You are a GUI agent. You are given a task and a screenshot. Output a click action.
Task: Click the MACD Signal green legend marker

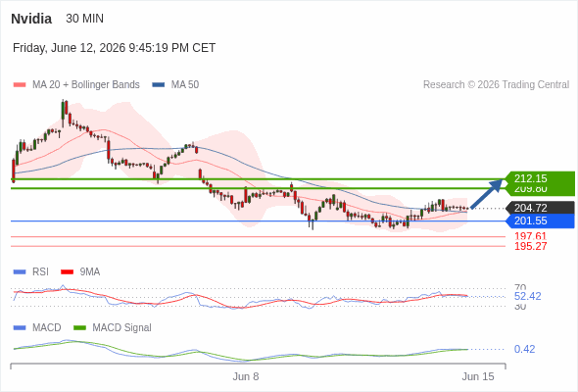click(79, 328)
